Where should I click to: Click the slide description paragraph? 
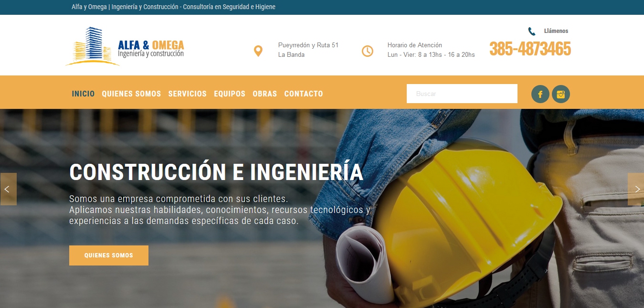click(220, 210)
